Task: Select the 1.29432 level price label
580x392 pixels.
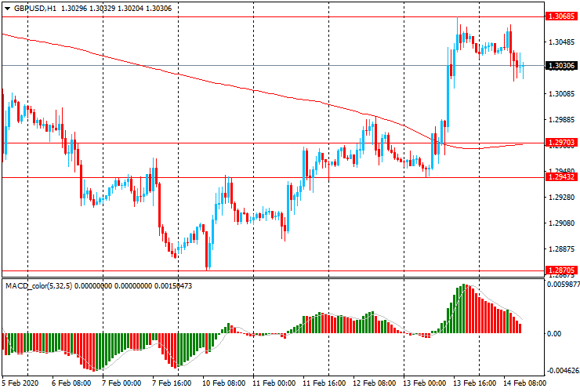Action: pyautogui.click(x=561, y=177)
